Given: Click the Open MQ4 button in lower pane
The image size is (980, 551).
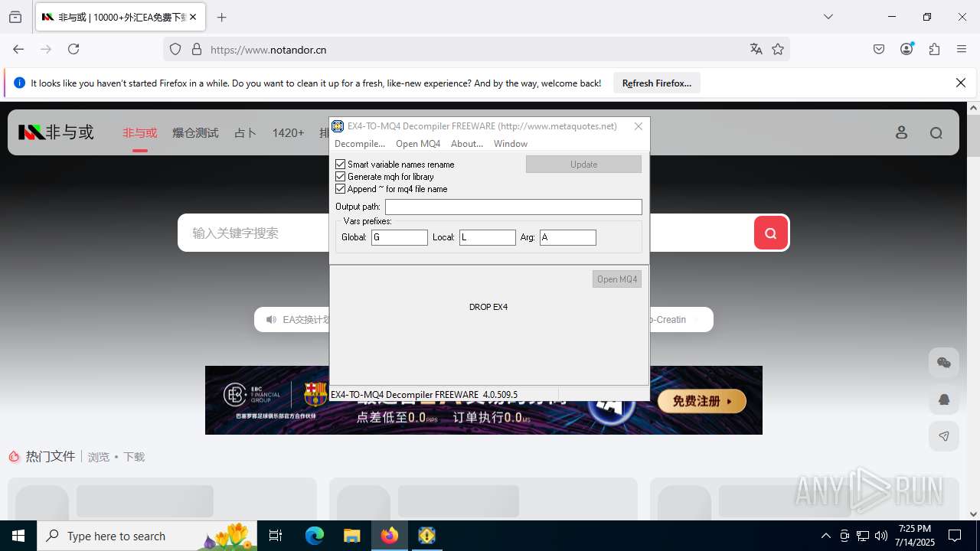Looking at the screenshot, I should pyautogui.click(x=617, y=279).
